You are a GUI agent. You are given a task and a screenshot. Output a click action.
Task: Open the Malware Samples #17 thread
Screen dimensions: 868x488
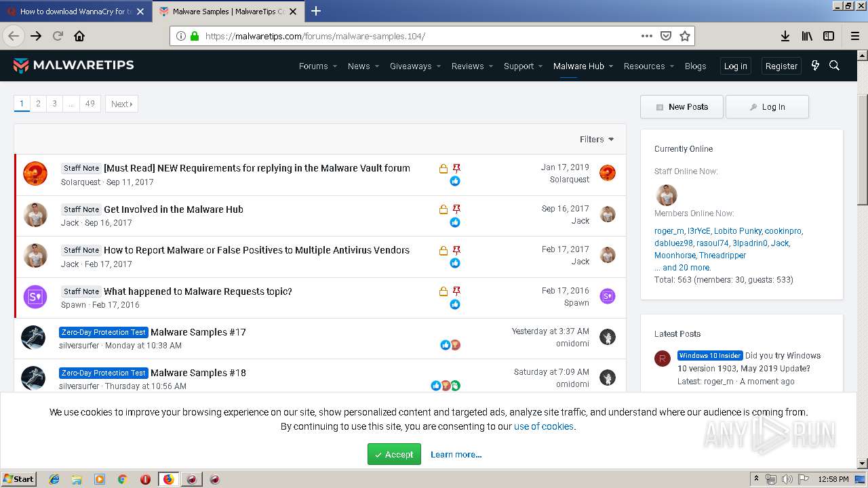pos(198,332)
